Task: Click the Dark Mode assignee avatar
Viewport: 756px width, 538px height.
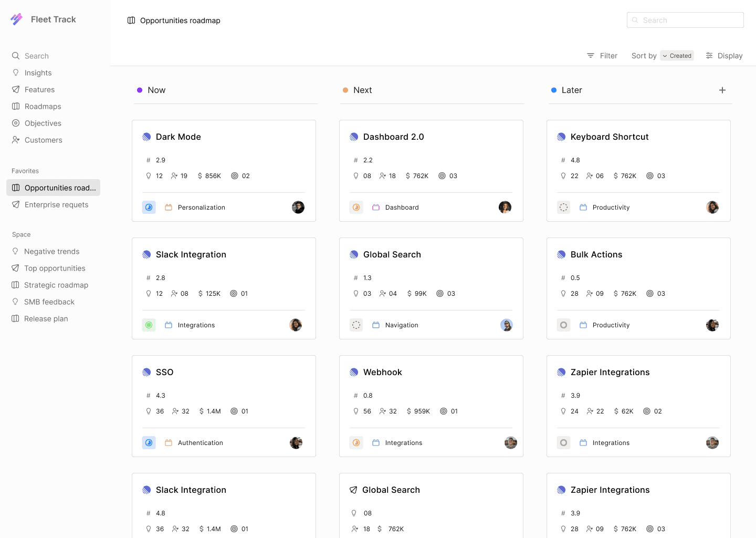Action: pos(298,208)
